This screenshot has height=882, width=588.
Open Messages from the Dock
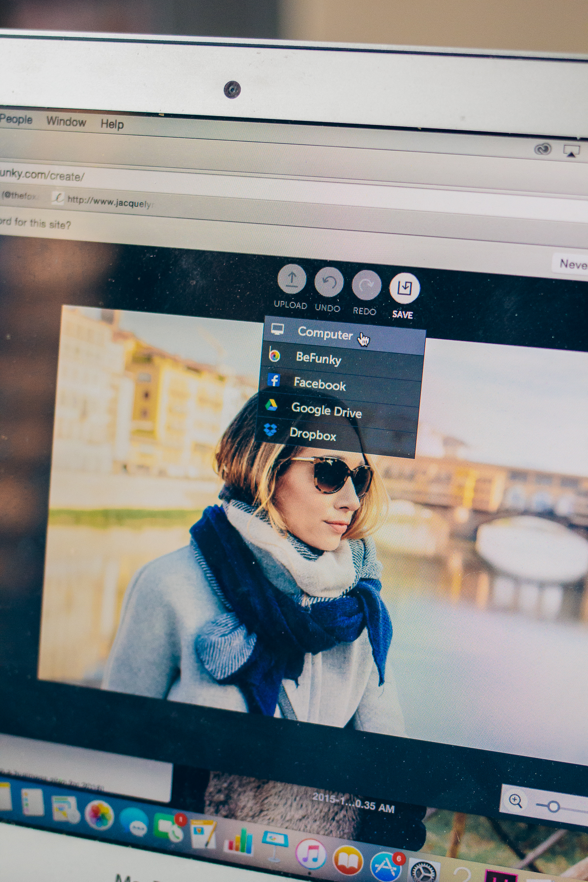click(x=133, y=822)
